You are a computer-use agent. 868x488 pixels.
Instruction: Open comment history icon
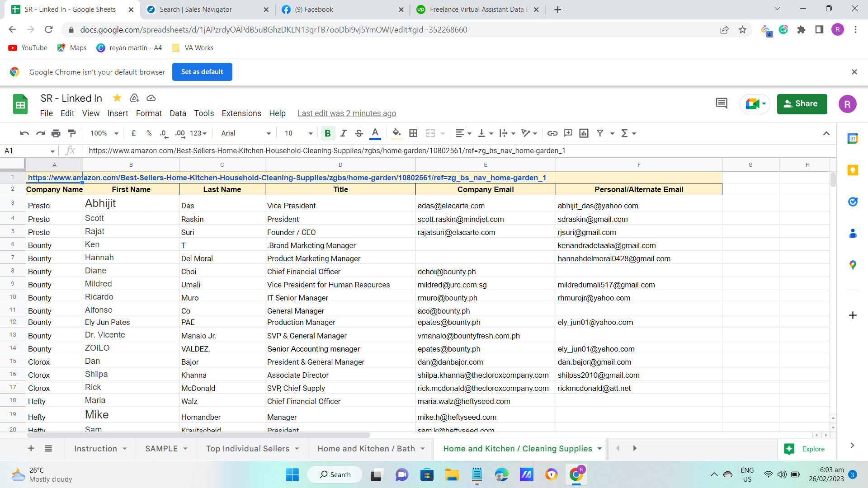pos(722,104)
